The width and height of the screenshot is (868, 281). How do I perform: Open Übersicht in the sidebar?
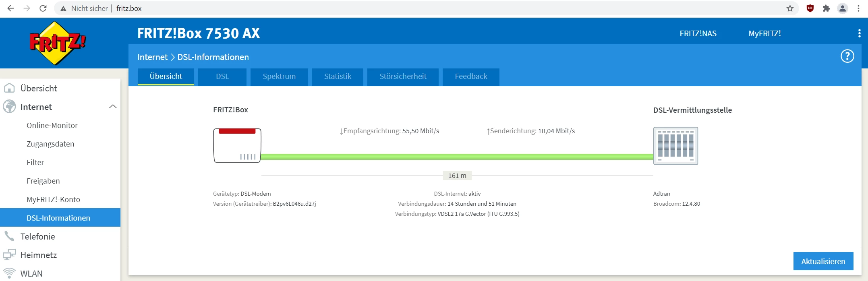click(x=60, y=88)
